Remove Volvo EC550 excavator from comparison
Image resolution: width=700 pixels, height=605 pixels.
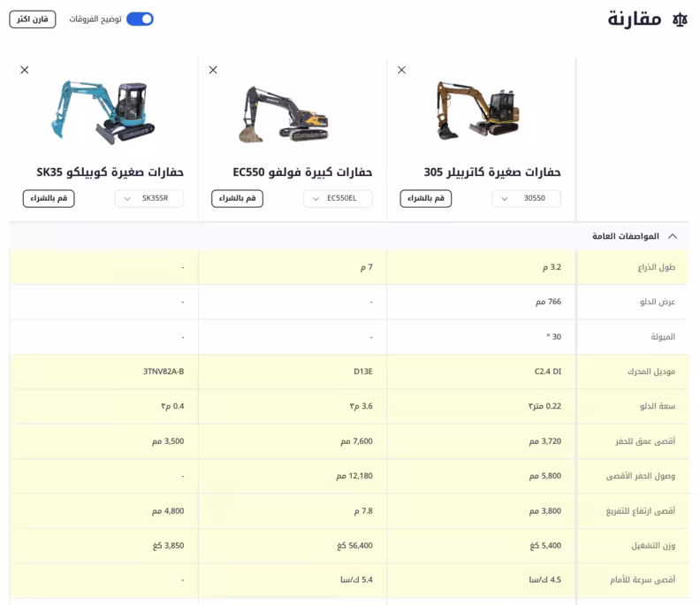(x=213, y=70)
